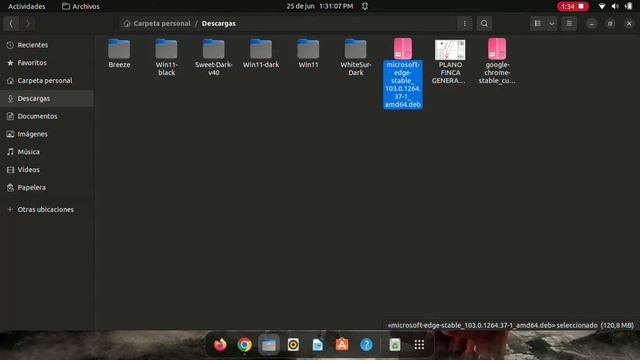Viewport: 640px width, 360px height.
Task: Select the microsoft-edge-stable deb package file
Action: click(x=403, y=73)
